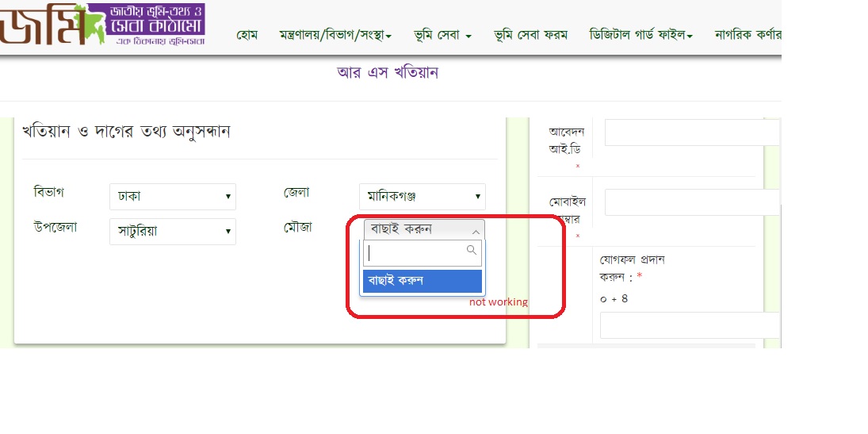
Task: Click the জমি site logo
Action: pos(102,25)
